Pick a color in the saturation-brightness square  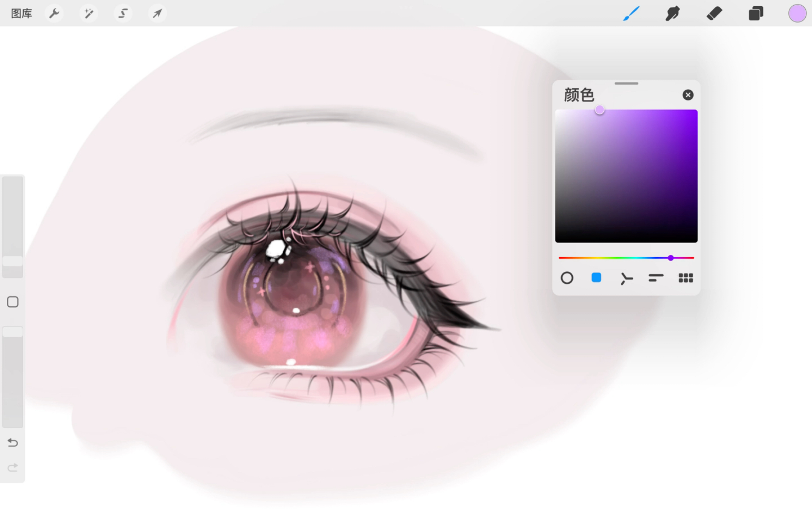(x=626, y=176)
